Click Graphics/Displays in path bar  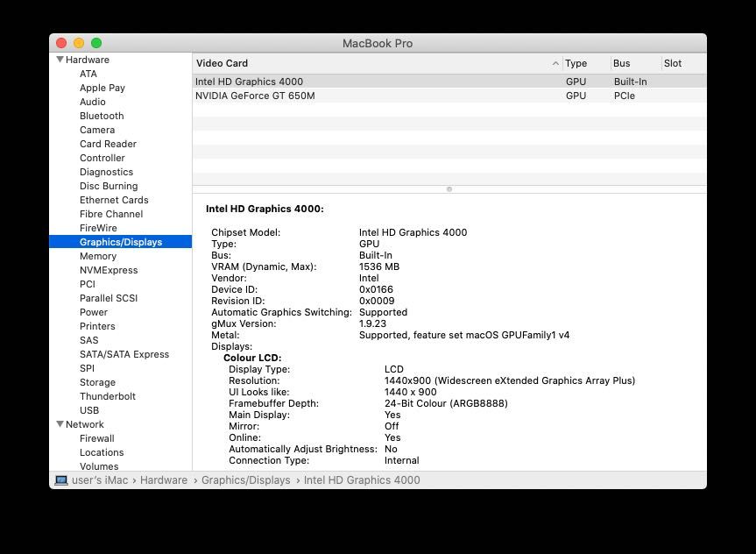pos(246,480)
